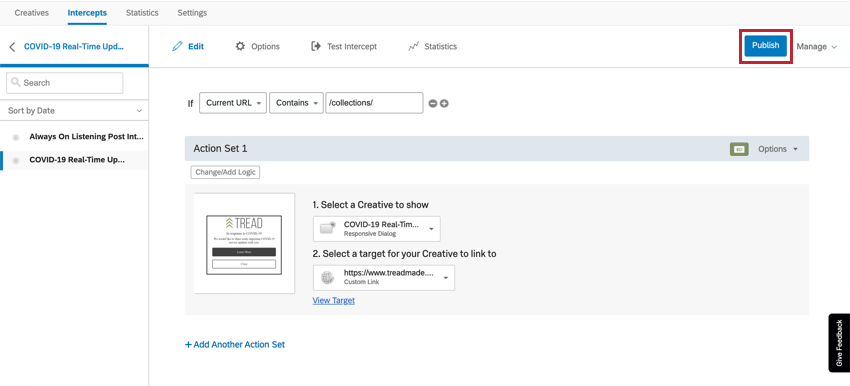The width and height of the screenshot is (850, 386).
Task: Click the /collections/ value field
Action: click(x=374, y=103)
